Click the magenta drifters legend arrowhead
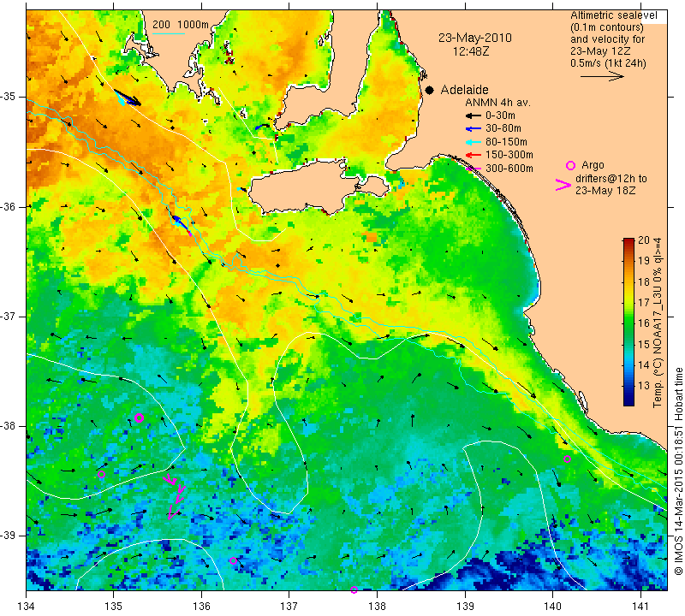This screenshot has width=685, height=616. tap(563, 185)
